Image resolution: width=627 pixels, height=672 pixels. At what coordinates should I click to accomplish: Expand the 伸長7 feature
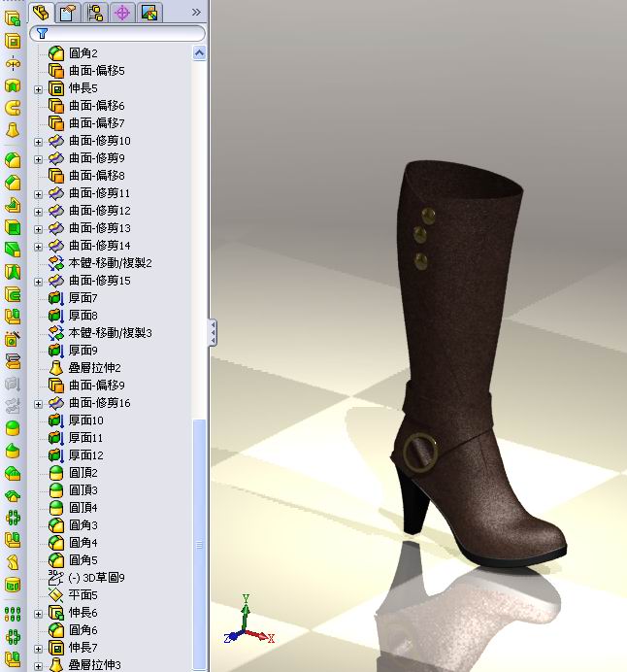pyautogui.click(x=38, y=649)
